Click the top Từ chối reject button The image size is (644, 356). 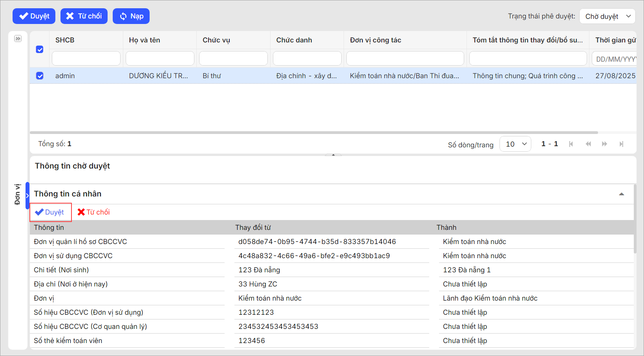point(84,16)
